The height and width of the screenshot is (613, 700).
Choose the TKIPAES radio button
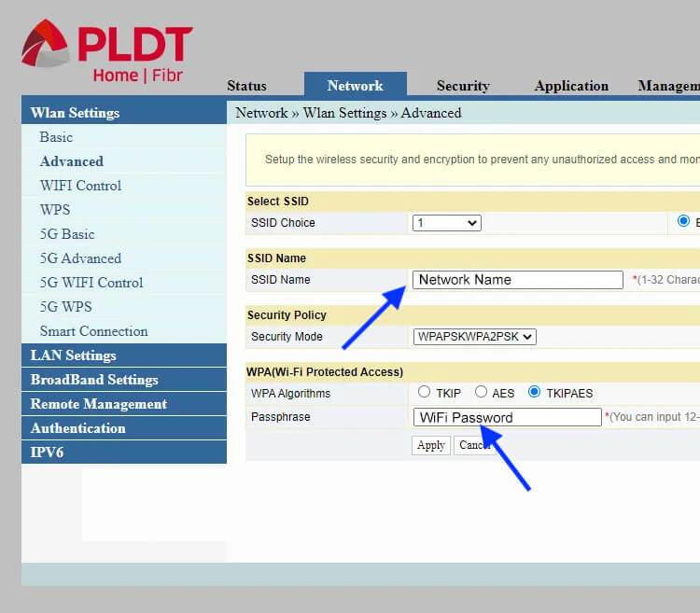click(x=534, y=393)
